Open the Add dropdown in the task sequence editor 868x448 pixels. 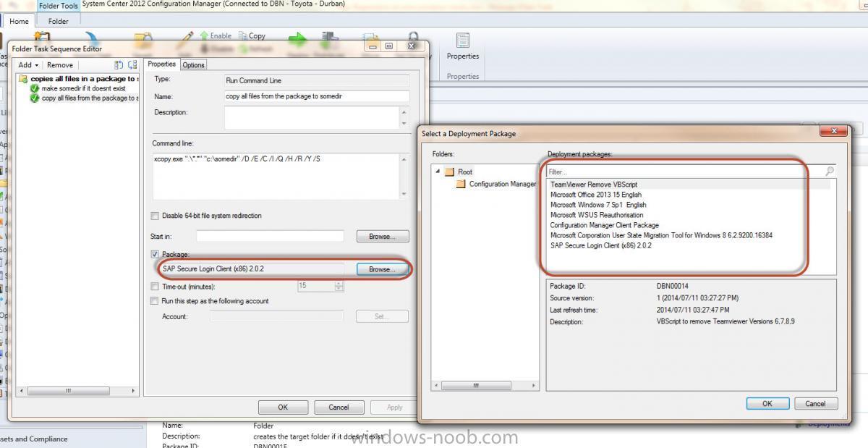click(28, 65)
